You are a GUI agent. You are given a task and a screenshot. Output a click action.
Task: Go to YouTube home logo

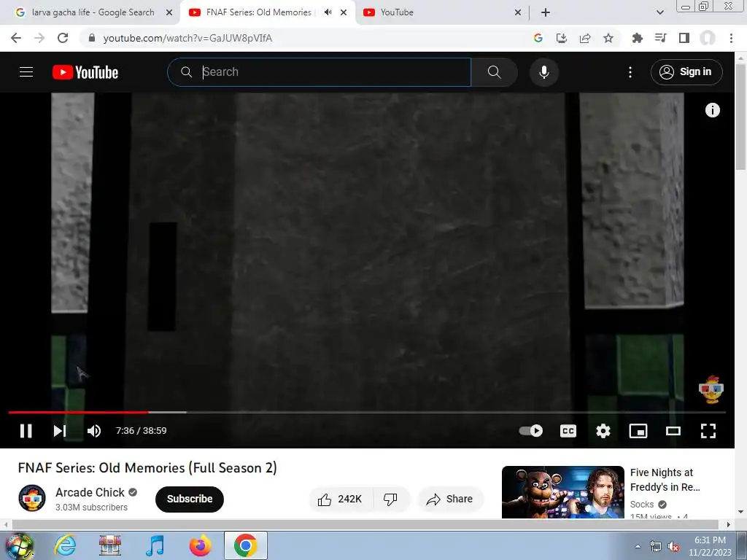85,72
